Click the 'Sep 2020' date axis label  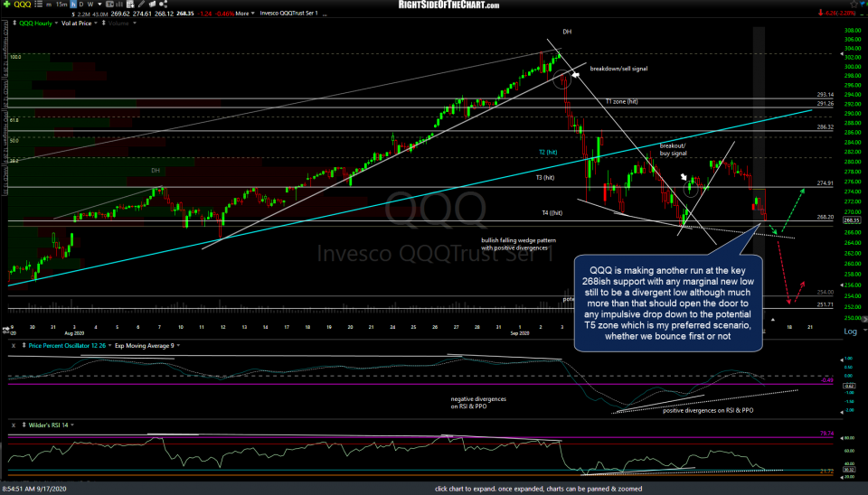[520, 333]
